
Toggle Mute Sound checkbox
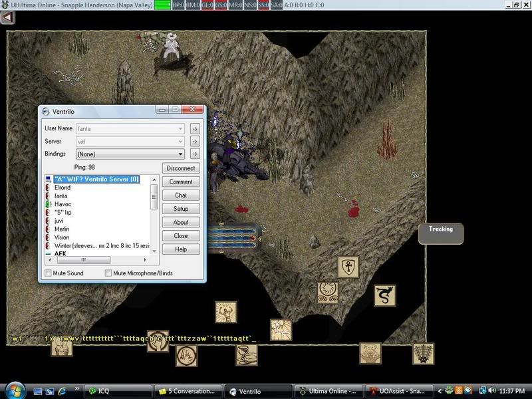point(48,273)
